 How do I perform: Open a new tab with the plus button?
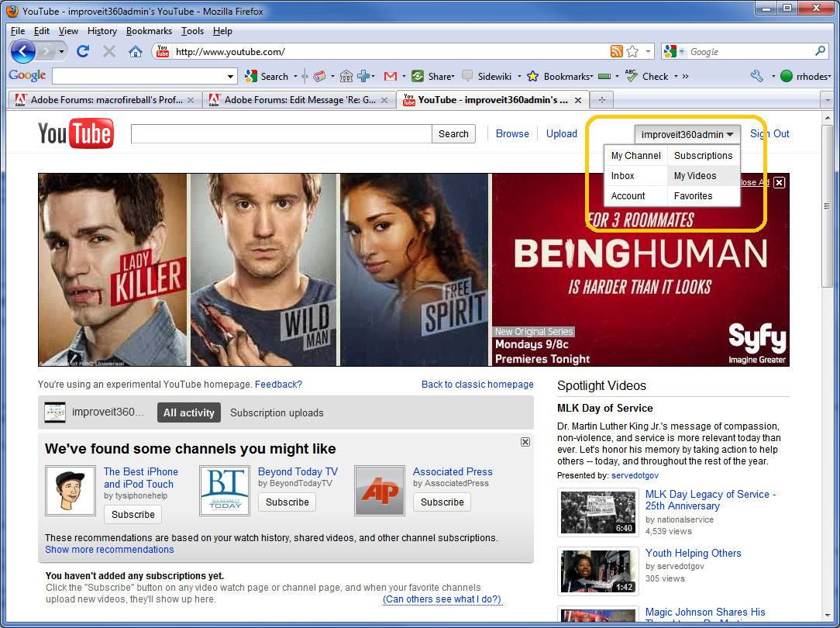click(601, 100)
